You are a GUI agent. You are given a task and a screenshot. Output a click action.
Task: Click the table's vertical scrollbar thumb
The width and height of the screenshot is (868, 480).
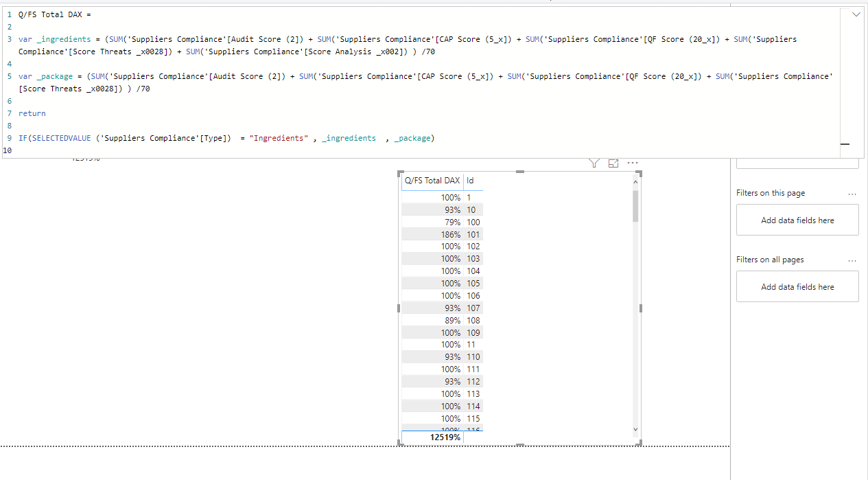point(635,206)
